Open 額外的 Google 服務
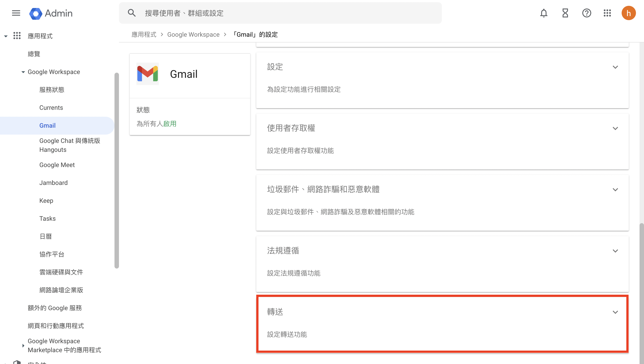The height and width of the screenshot is (364, 644). pyautogui.click(x=55, y=308)
